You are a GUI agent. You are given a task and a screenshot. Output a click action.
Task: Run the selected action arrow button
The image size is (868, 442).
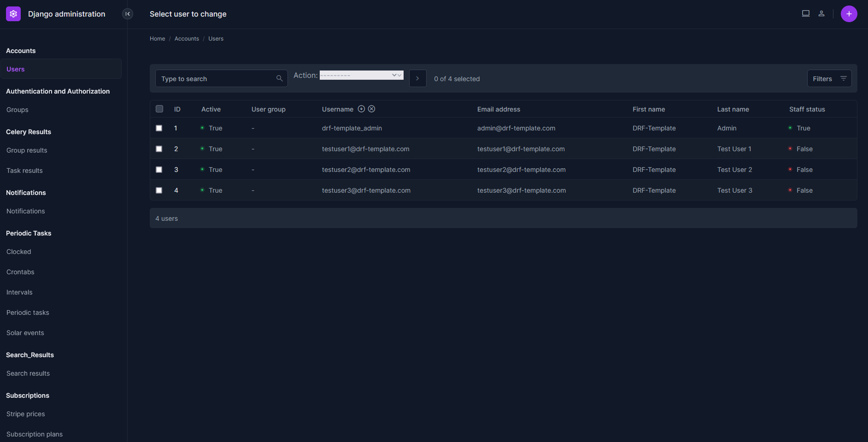coord(417,78)
